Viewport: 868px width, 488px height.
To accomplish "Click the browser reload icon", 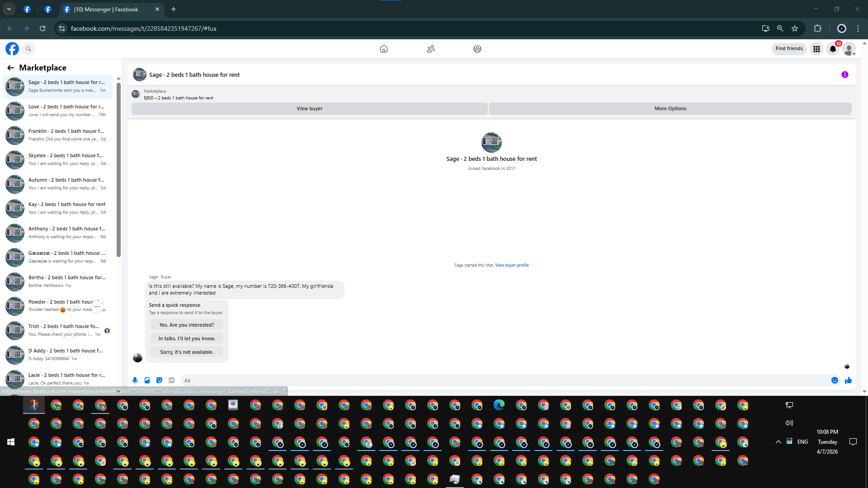I will 42,28.
